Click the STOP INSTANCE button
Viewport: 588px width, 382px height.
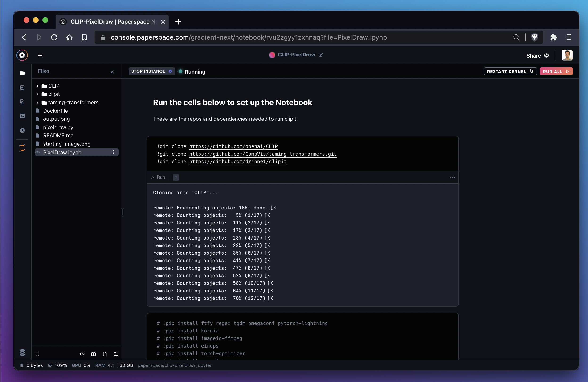(x=152, y=71)
